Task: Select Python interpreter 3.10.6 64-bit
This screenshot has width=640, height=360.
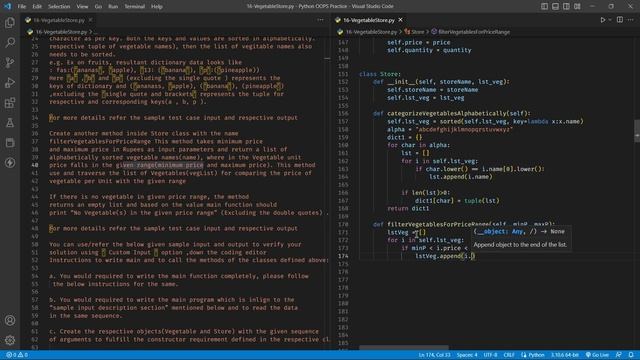Action: (x=565, y=355)
